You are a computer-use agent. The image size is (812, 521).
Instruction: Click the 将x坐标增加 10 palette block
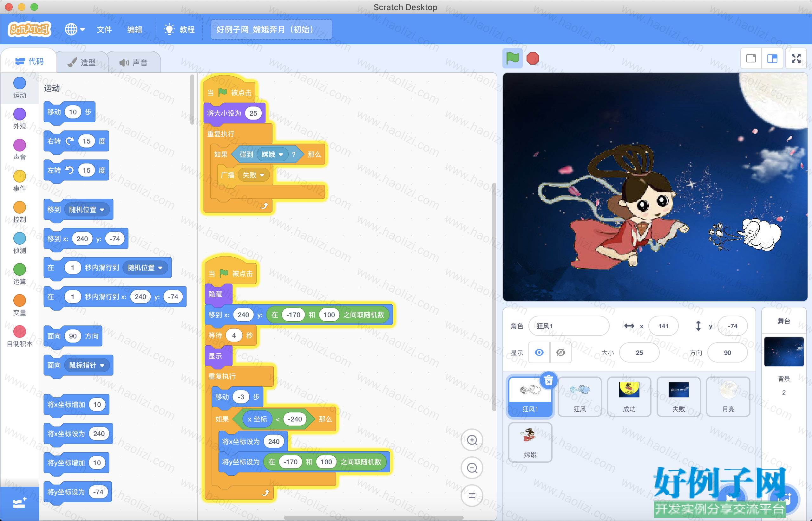coord(76,404)
